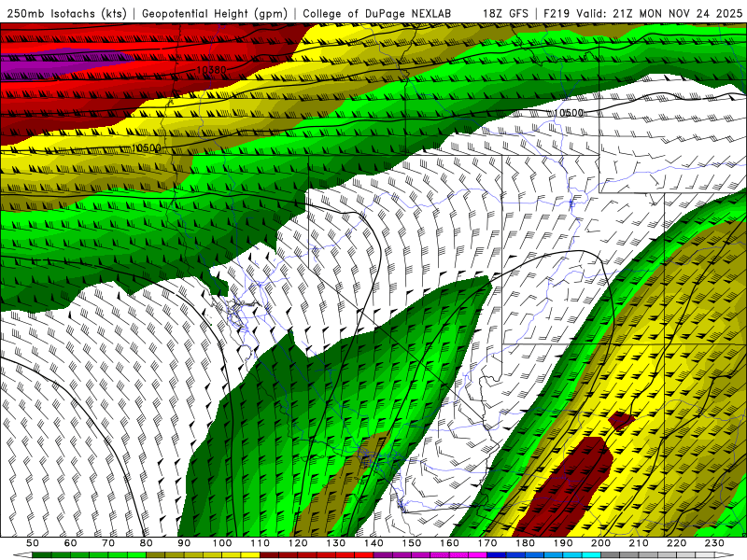Click the '200' value on the color scale
This screenshot has height=560, width=747.
[600, 543]
